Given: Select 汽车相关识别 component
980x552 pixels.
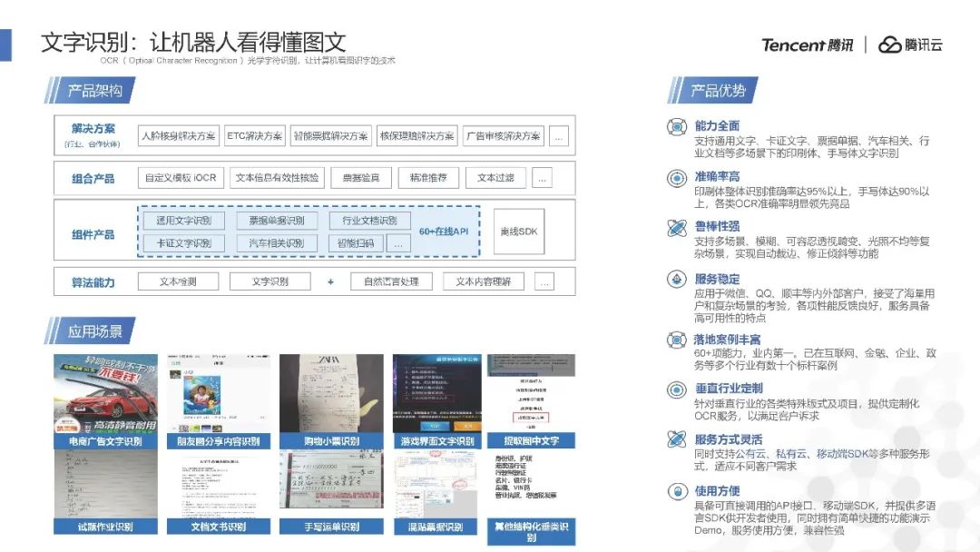Looking at the screenshot, I should [277, 243].
